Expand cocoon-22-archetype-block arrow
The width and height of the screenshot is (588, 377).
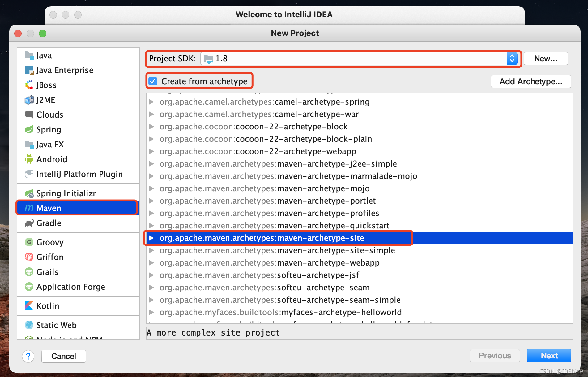coord(151,126)
